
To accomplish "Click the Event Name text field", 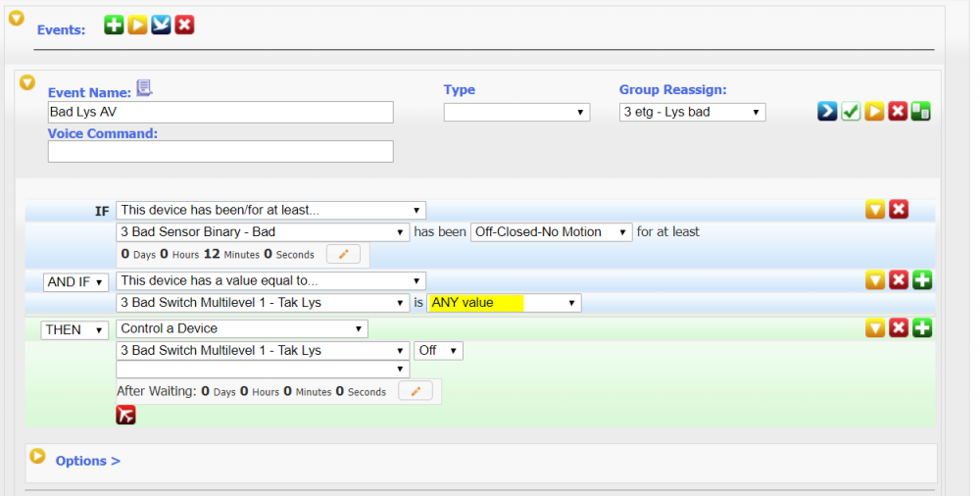I will coord(220,113).
